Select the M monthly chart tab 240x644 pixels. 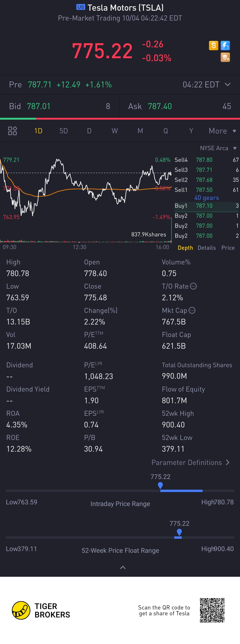point(140,131)
